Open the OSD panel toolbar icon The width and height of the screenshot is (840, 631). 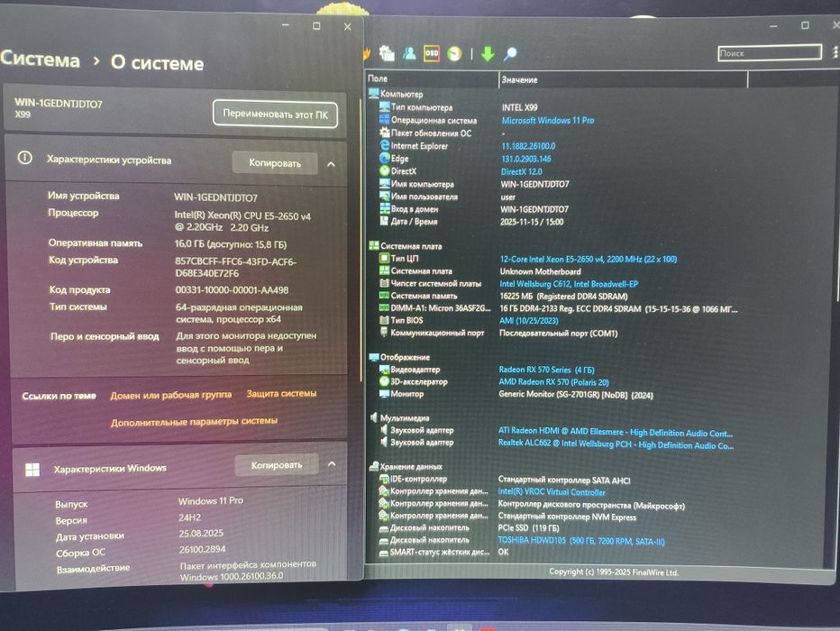[x=431, y=53]
